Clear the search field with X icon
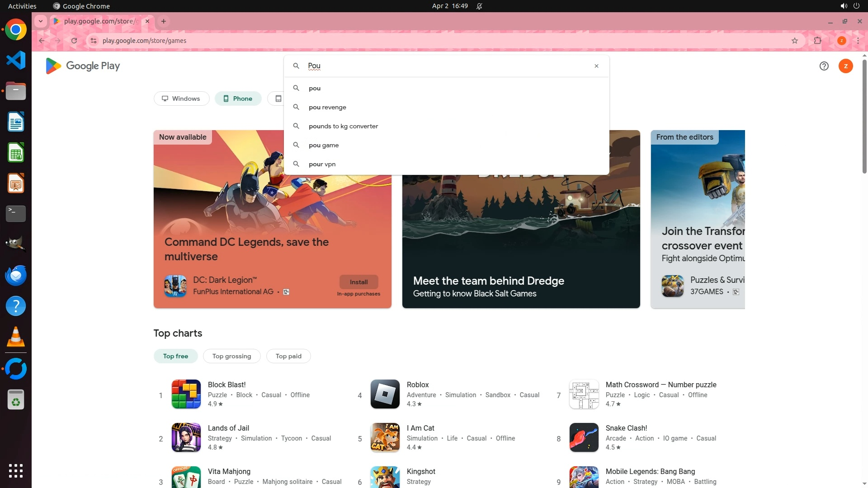 596,66
